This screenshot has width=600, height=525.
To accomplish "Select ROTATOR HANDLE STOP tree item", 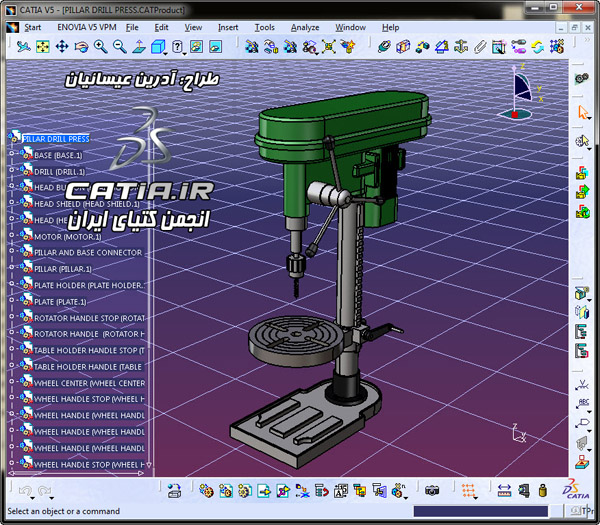I will [90, 318].
